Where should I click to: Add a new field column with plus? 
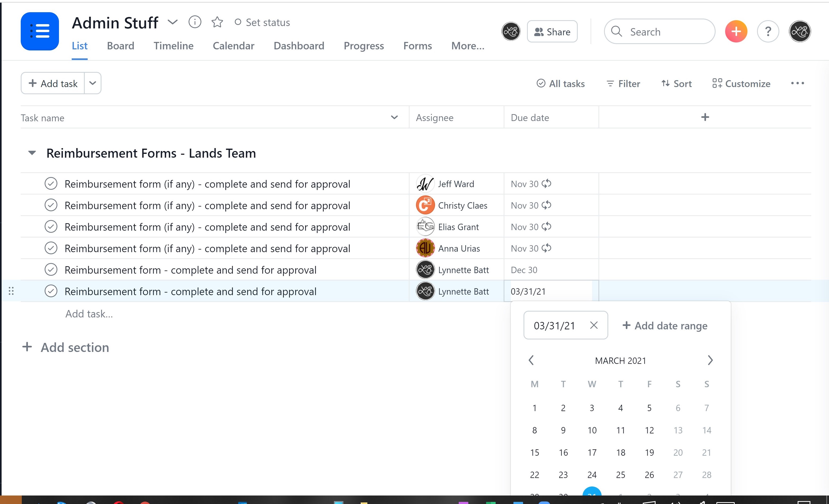pos(705,117)
